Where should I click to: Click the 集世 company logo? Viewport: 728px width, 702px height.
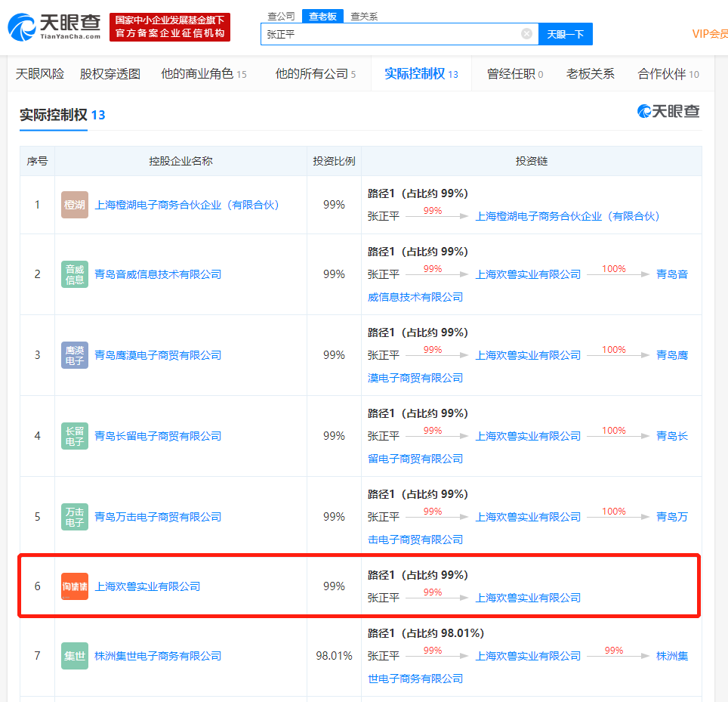pyautogui.click(x=75, y=656)
